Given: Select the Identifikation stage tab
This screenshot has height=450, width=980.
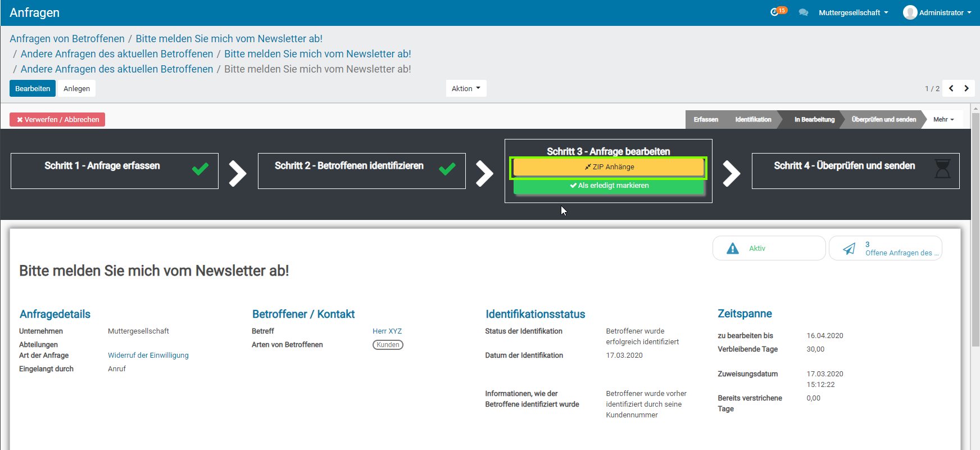Looking at the screenshot, I should [753, 119].
